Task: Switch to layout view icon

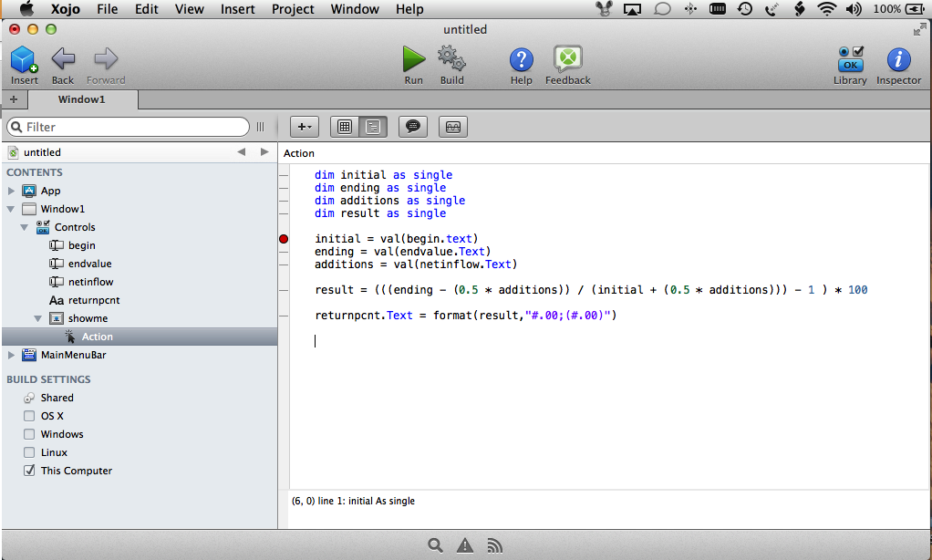Action: [345, 127]
